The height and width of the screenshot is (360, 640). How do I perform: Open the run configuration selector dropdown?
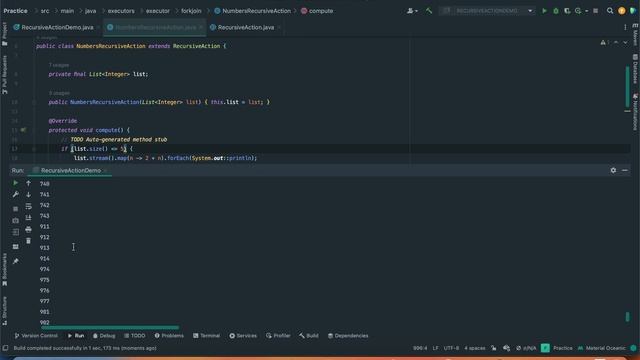click(488, 11)
